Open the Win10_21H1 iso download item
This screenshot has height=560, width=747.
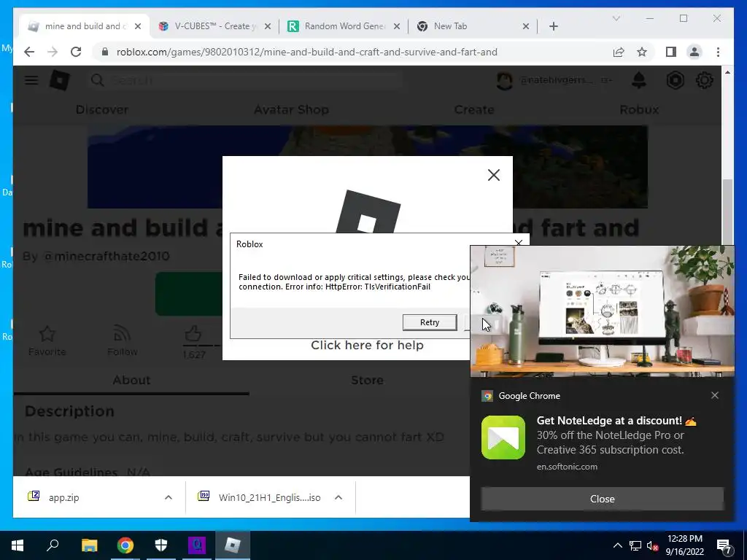pos(269,497)
